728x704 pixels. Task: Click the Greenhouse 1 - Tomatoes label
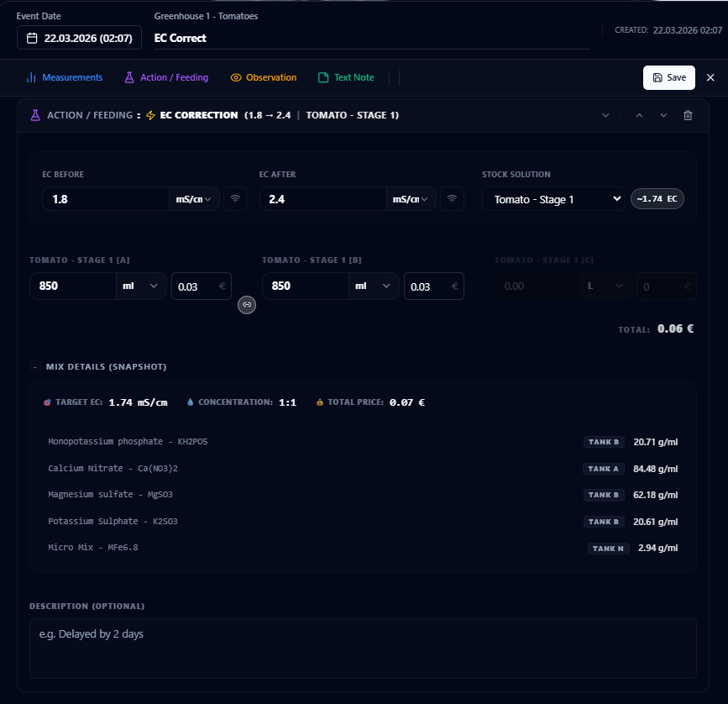coord(207,16)
